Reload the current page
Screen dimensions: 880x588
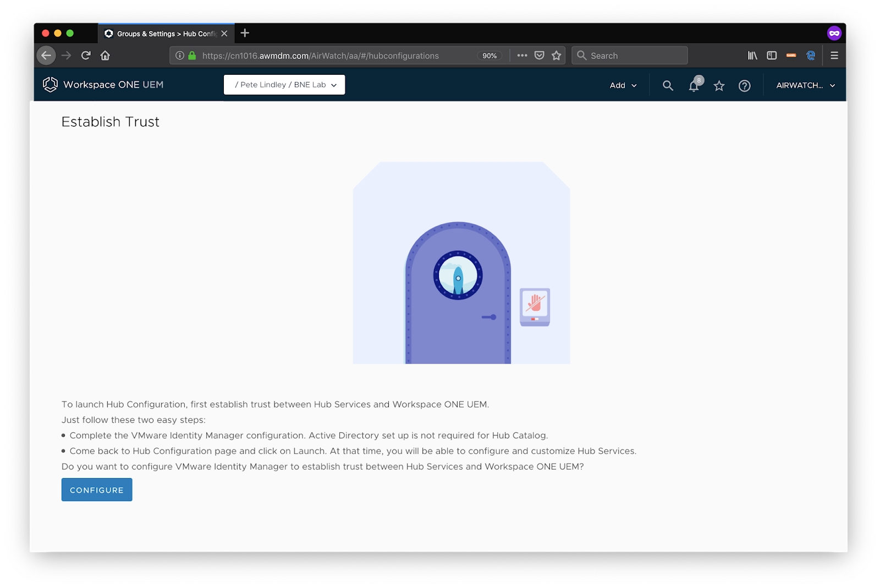pos(86,56)
